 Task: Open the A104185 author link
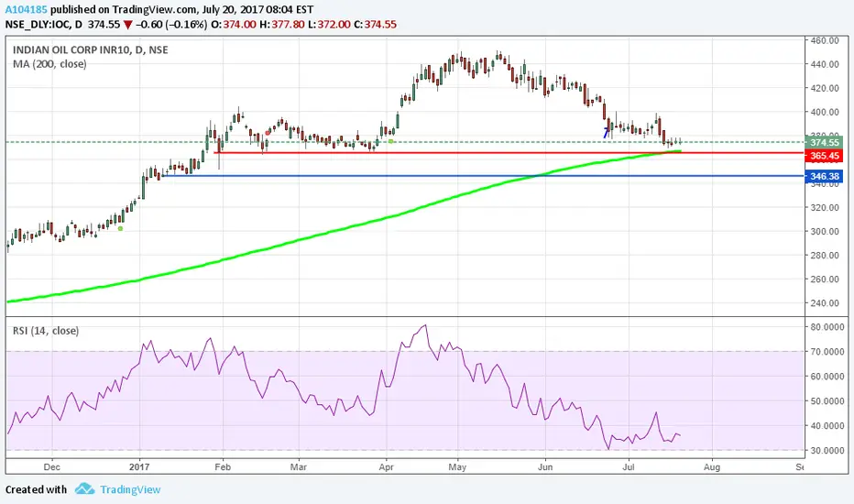(x=27, y=10)
